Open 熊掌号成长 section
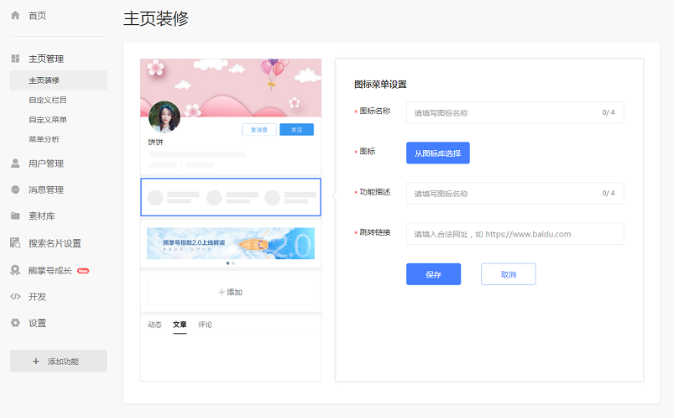The height and width of the screenshot is (418, 675). point(50,270)
